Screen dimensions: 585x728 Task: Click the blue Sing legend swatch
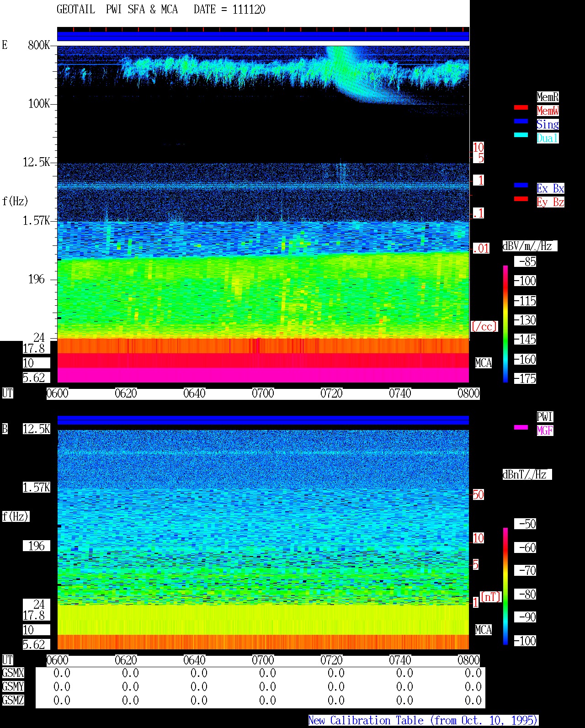click(x=521, y=121)
